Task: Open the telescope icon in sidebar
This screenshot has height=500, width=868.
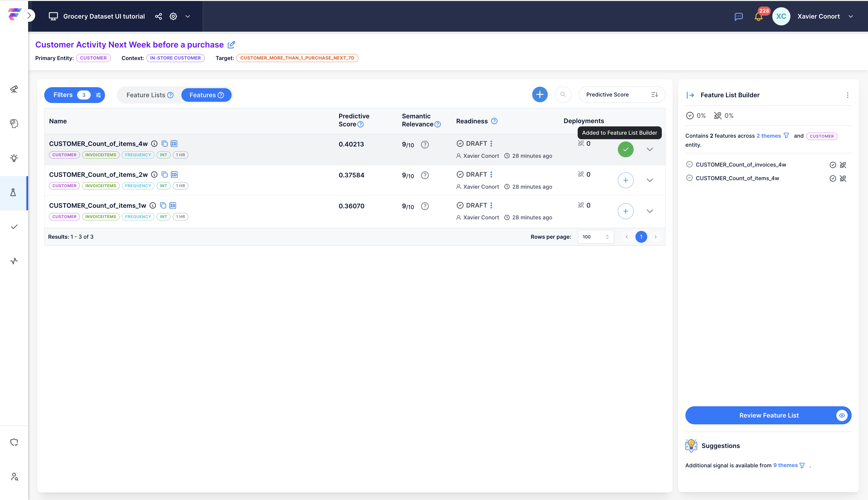Action: click(x=14, y=89)
